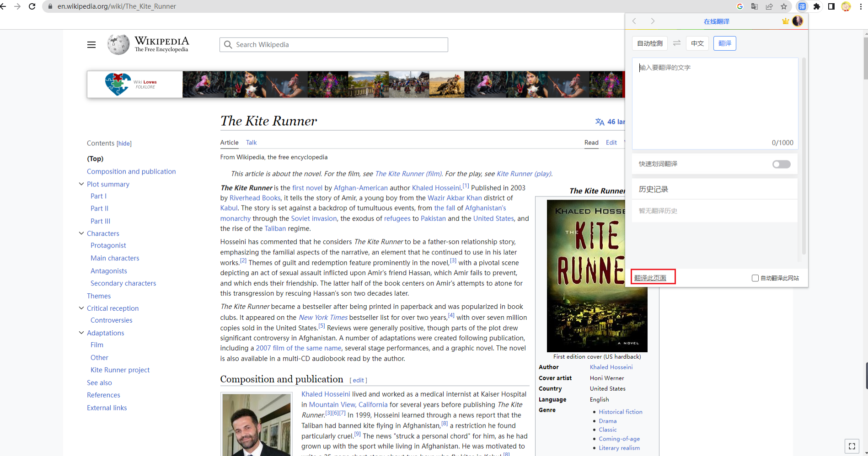The height and width of the screenshot is (456, 868).
Task: View site info via the lock icon
Action: pyautogui.click(x=50, y=6)
